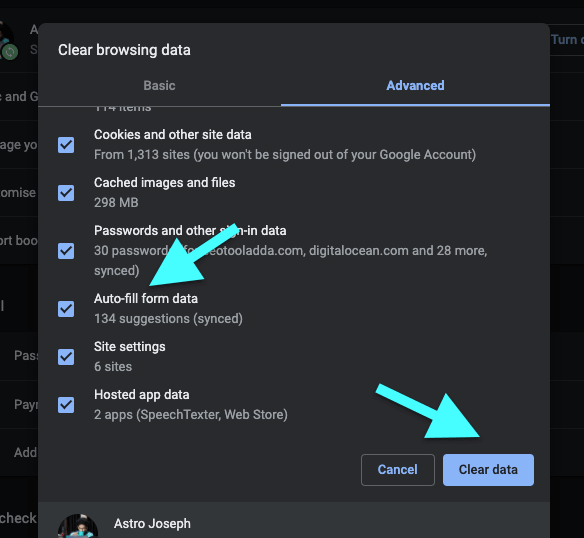Viewport: 584px width, 538px height.
Task: Click the 'Cached images and files' label
Action: 165,183
